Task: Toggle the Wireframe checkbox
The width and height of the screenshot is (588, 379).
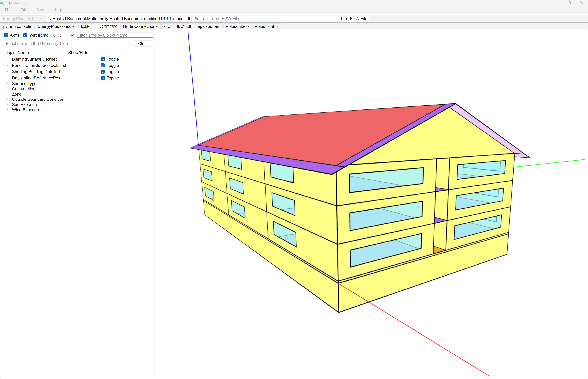Action: coord(25,35)
